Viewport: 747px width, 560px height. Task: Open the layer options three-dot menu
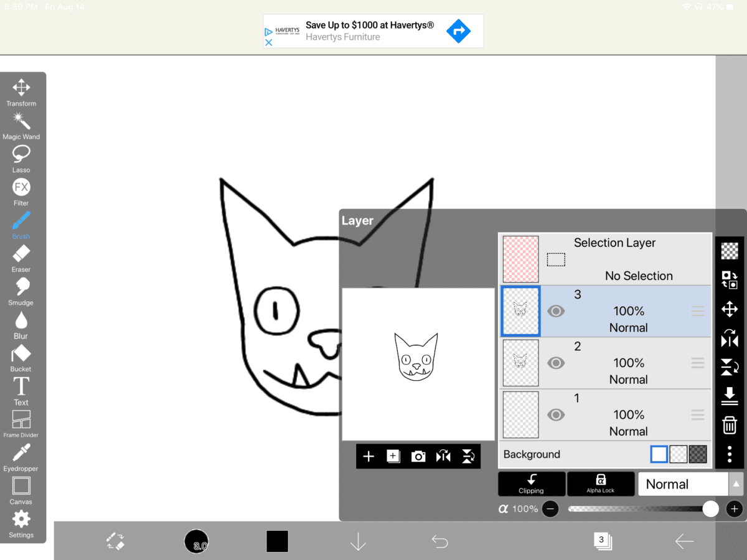[729, 454]
